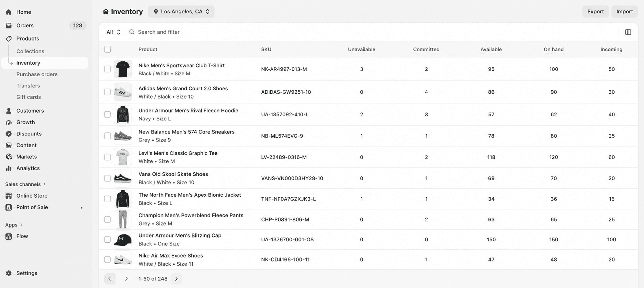Expand the Apps section
Viewport: 644px width, 288px height.
14,225
